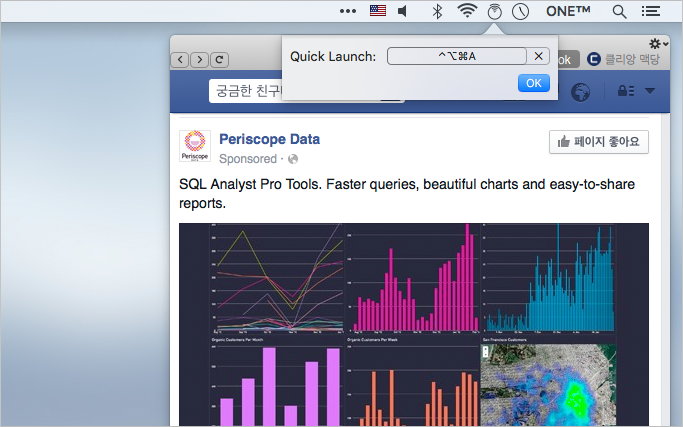
Task: Click the Sponsored label
Action: tap(248, 159)
